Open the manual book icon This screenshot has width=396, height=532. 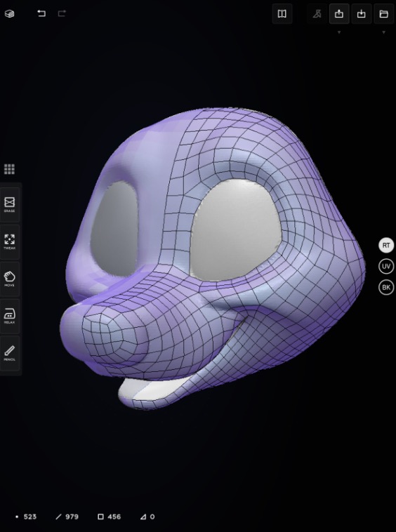click(x=282, y=13)
